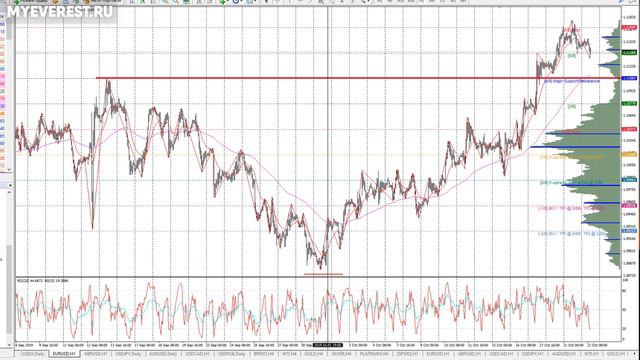
Task: Click the Daily Major Support/Resistance line label
Action: 571,81
